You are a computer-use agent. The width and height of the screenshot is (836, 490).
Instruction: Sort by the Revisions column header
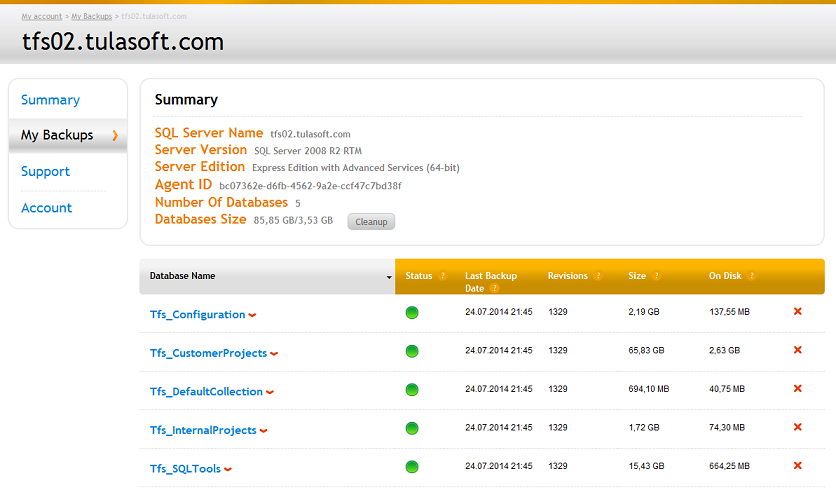pos(567,276)
